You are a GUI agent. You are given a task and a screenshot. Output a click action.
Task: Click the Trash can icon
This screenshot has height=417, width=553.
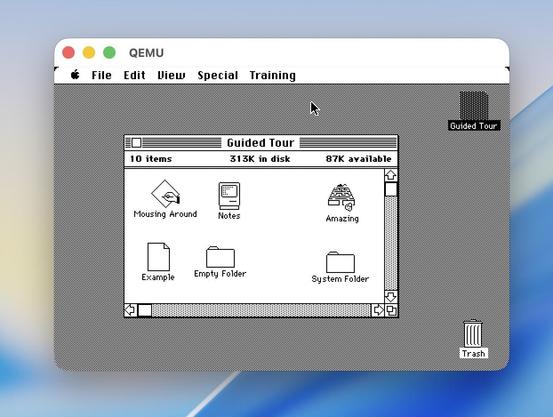point(473,333)
